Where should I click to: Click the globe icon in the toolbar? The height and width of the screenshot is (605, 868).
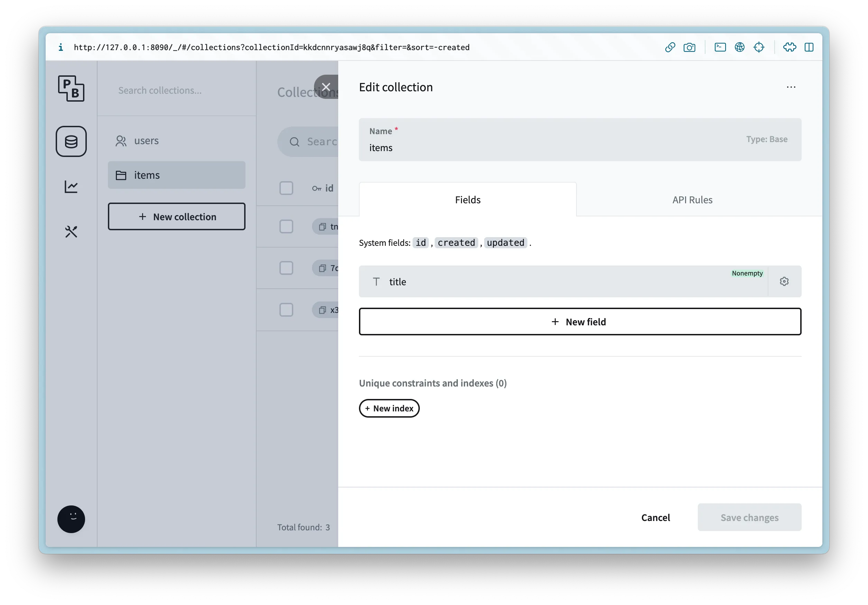pyautogui.click(x=739, y=47)
